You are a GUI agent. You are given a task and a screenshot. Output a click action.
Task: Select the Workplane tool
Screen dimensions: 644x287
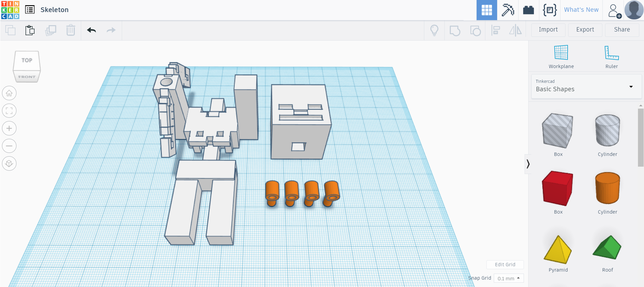561,57
